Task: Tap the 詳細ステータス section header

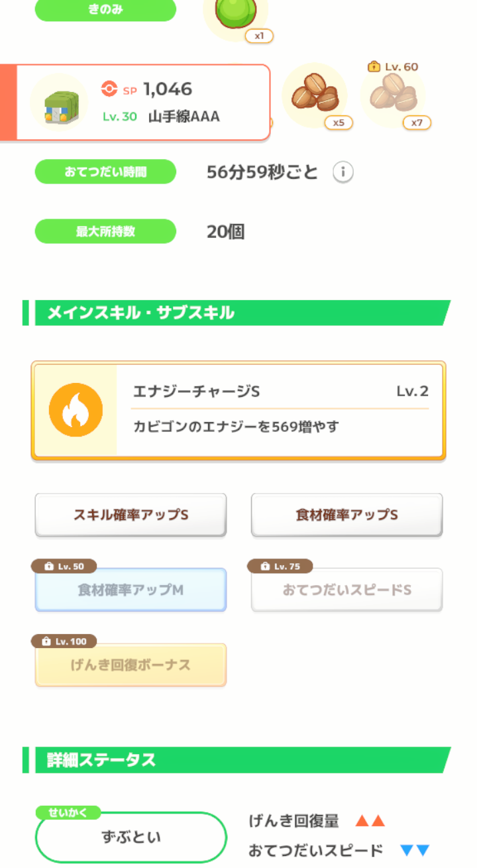Action: coord(237,760)
